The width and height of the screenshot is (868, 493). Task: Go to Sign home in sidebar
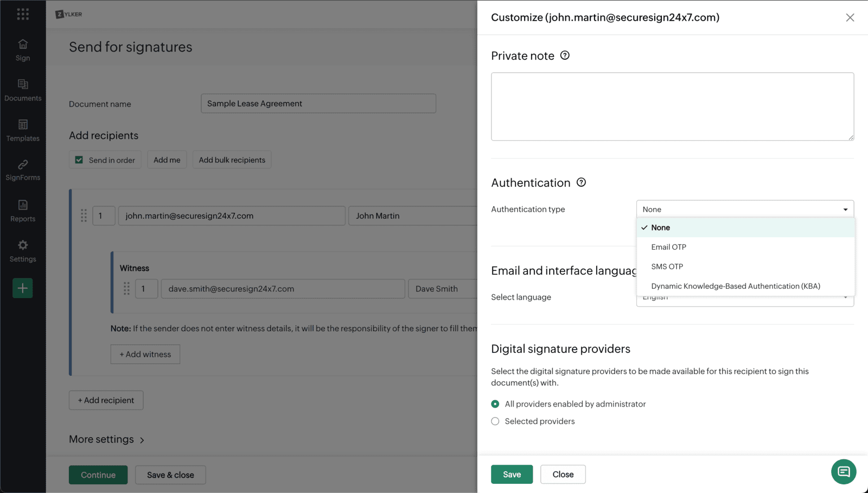click(x=23, y=50)
